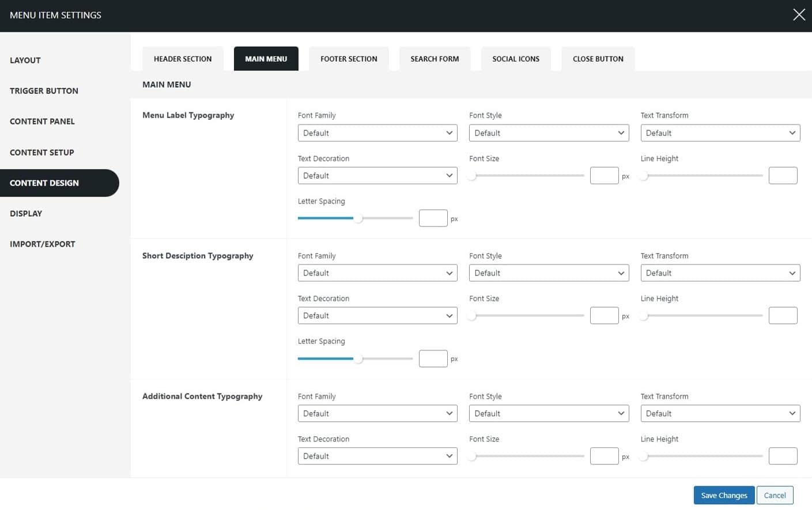Expand Short Description Font Style dropdown

(x=549, y=273)
